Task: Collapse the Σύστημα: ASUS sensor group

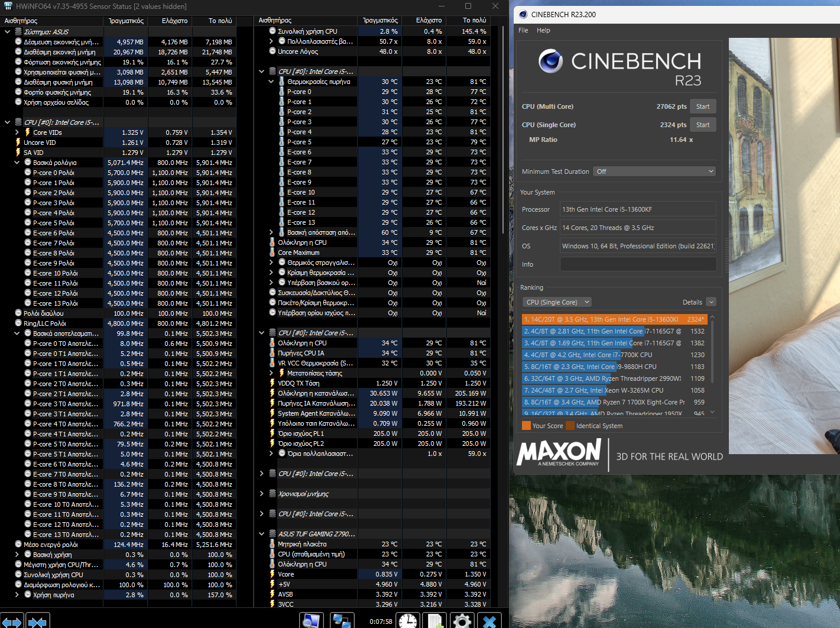Action: (7, 32)
